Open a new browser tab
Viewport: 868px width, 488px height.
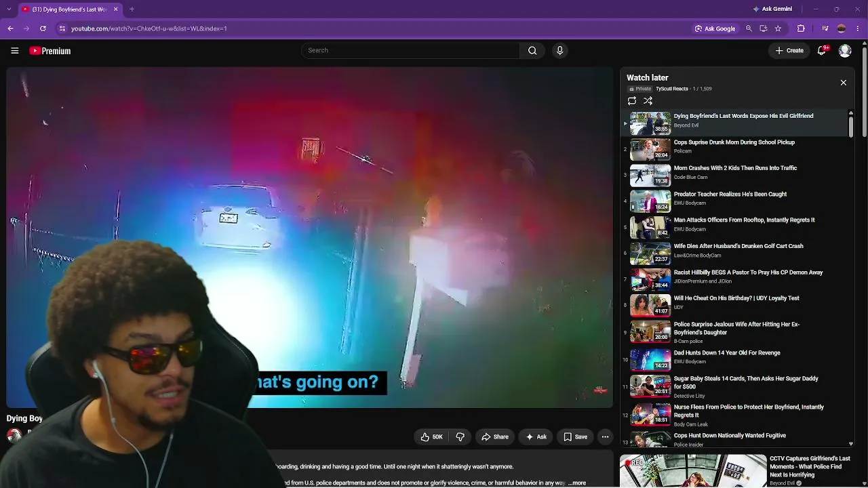tap(132, 9)
